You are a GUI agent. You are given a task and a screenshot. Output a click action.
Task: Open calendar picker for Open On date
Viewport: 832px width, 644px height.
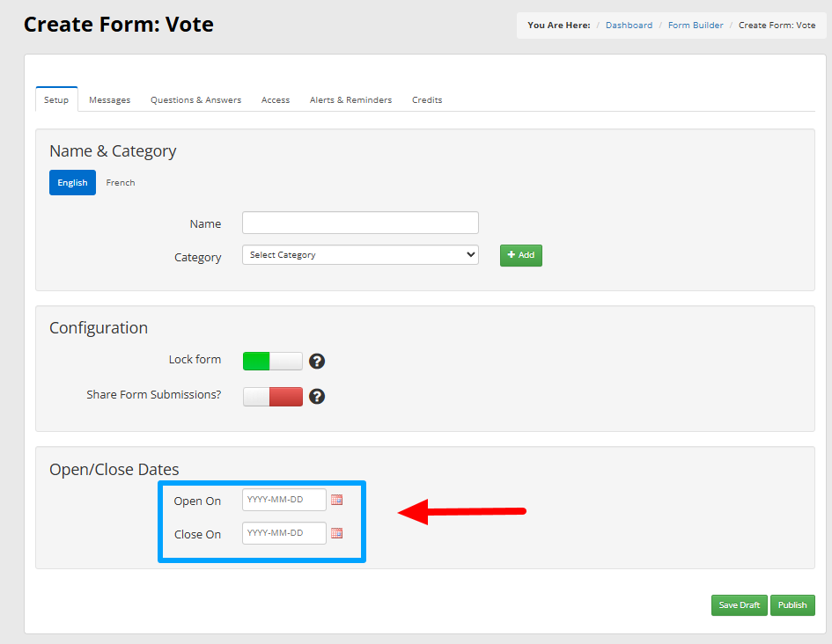point(336,500)
